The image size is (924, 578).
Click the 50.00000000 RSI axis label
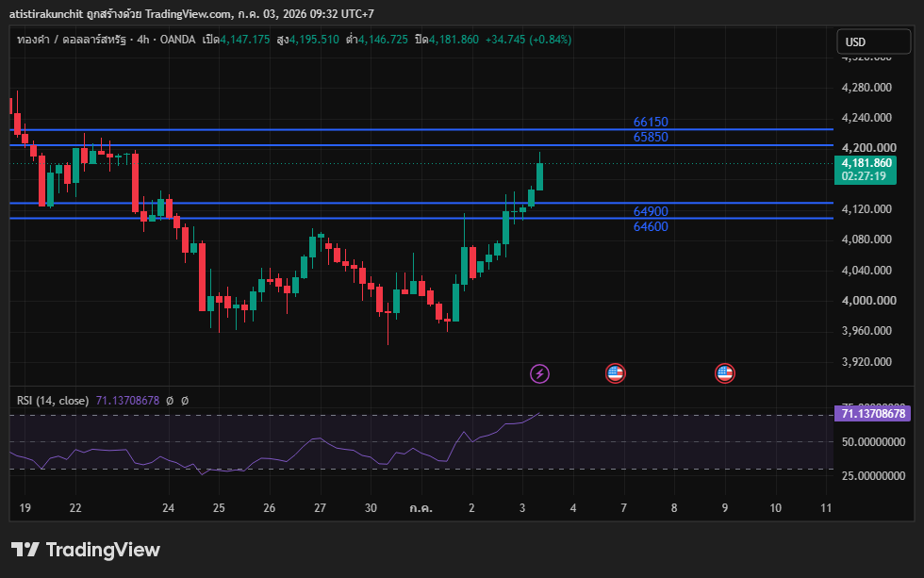873,442
